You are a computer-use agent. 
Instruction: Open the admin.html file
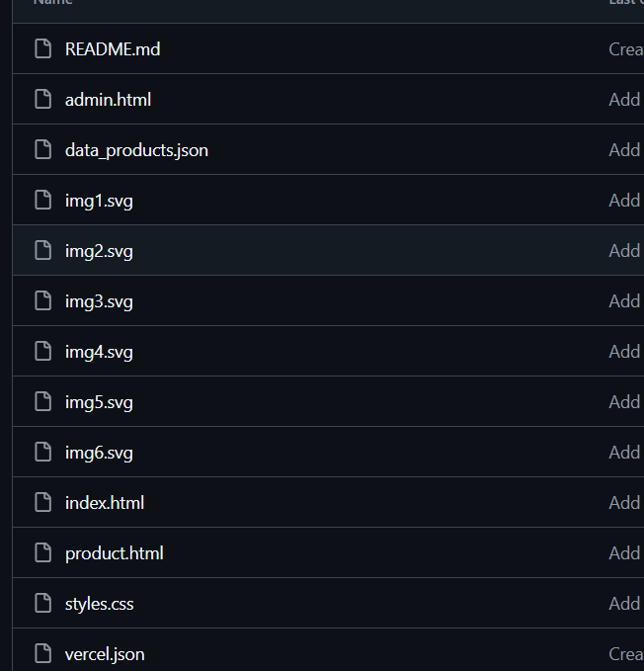point(108,99)
